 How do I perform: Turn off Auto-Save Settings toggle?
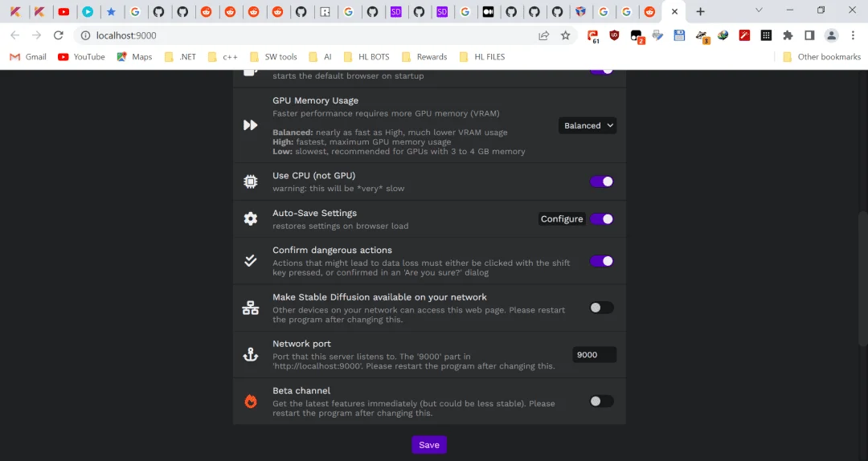(602, 218)
